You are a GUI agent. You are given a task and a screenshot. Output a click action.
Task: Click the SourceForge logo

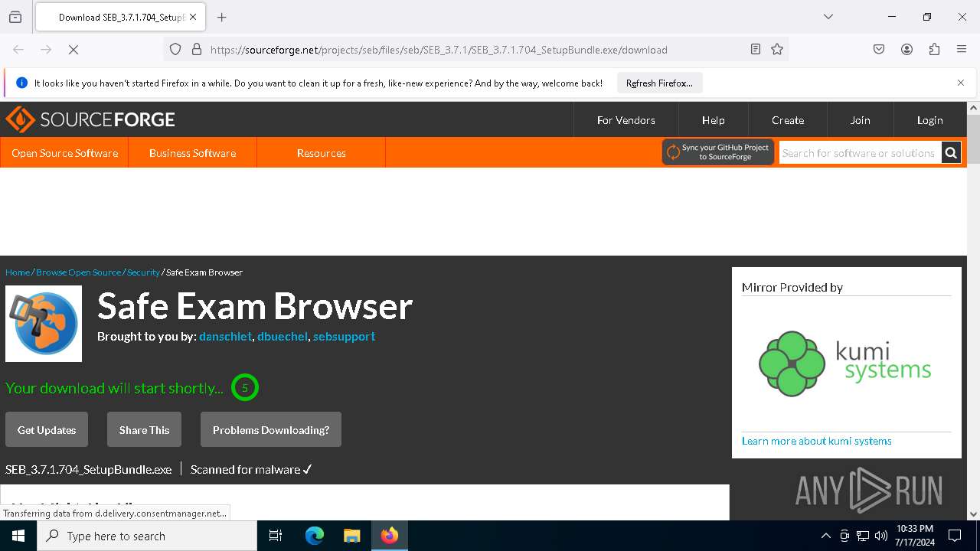(90, 120)
